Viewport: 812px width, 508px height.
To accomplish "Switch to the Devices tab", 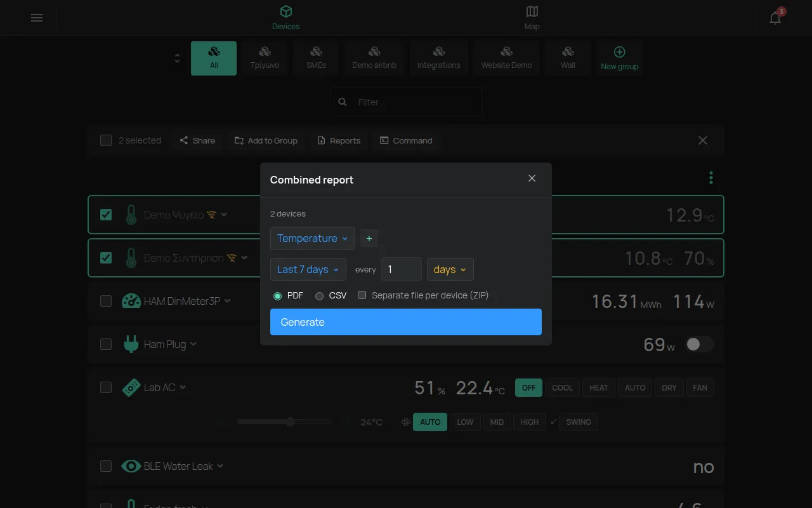I will pyautogui.click(x=286, y=18).
